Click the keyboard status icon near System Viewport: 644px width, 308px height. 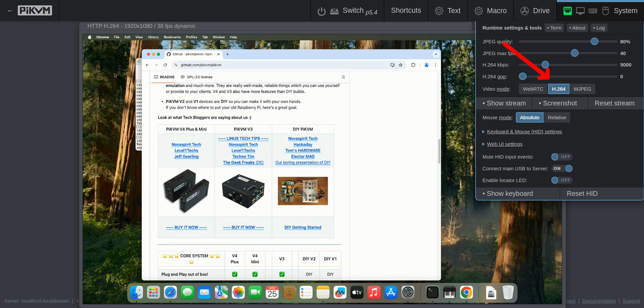click(592, 11)
